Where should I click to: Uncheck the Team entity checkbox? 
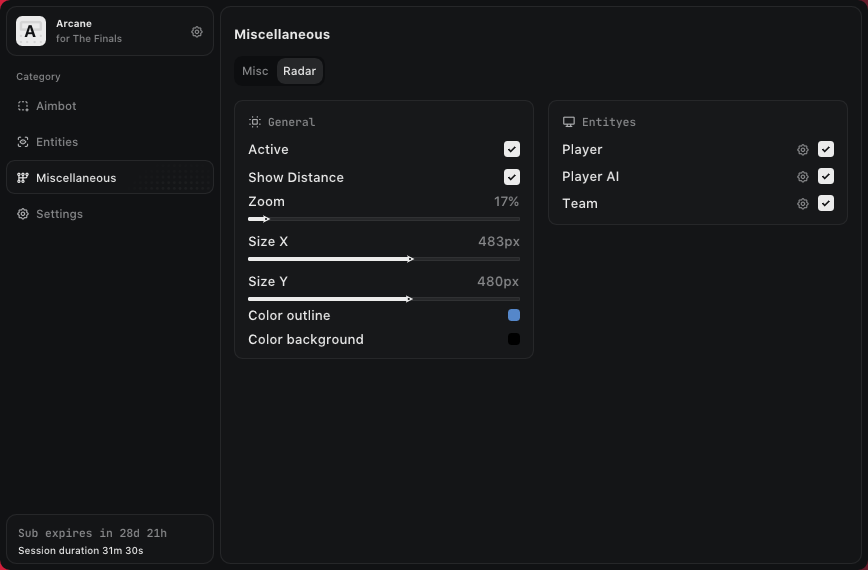pyautogui.click(x=826, y=203)
